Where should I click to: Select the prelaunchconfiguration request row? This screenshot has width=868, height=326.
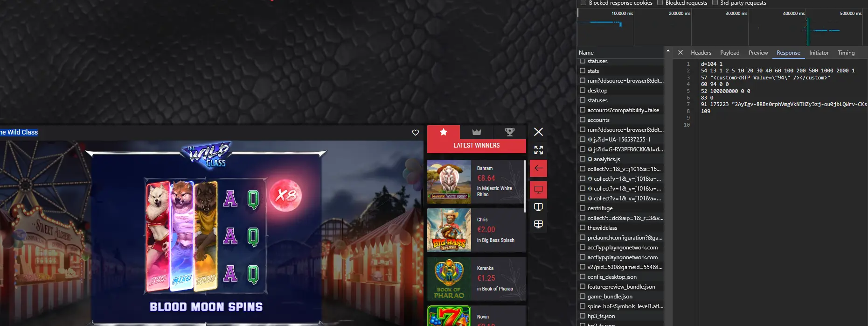click(620, 238)
